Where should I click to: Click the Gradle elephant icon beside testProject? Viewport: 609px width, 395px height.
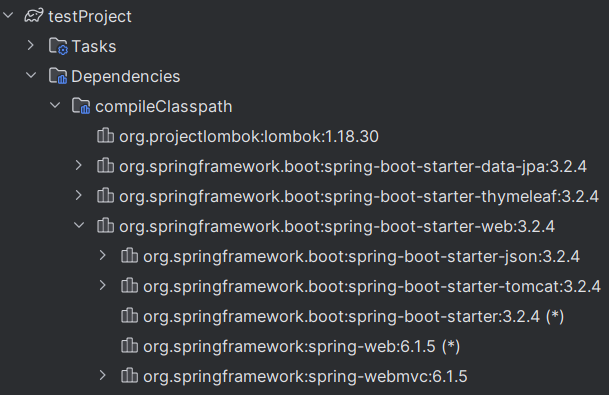pos(33,16)
